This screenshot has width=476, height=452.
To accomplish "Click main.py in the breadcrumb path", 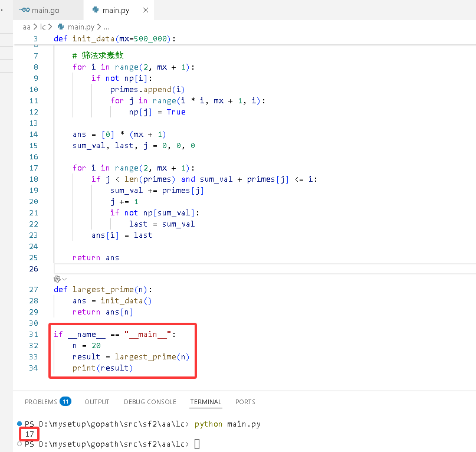I will 81,27.
